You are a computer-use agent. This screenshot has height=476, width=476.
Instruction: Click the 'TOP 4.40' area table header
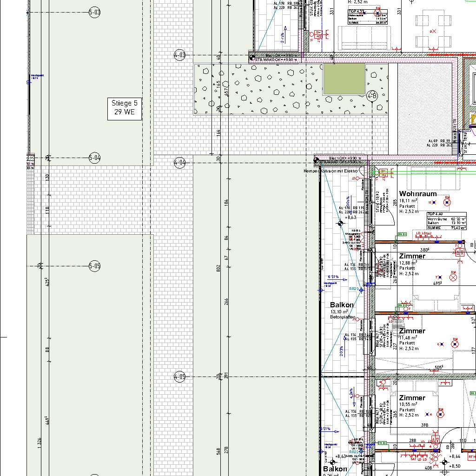click(x=435, y=214)
